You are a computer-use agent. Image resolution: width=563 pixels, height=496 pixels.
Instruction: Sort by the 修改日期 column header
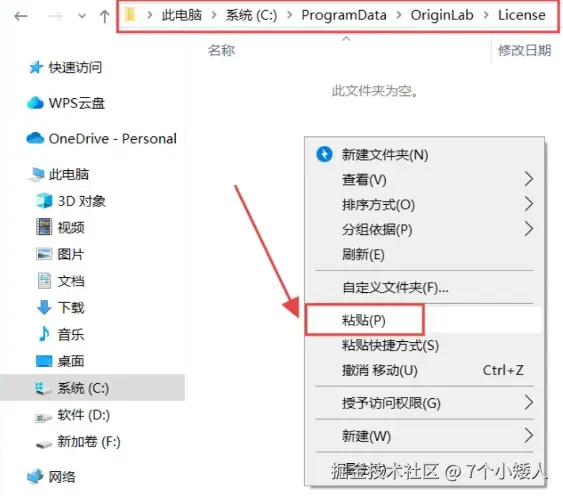point(525,50)
